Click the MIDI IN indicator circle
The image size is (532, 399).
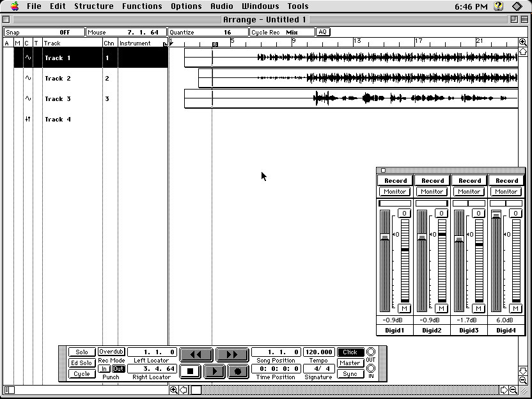pyautogui.click(x=371, y=368)
